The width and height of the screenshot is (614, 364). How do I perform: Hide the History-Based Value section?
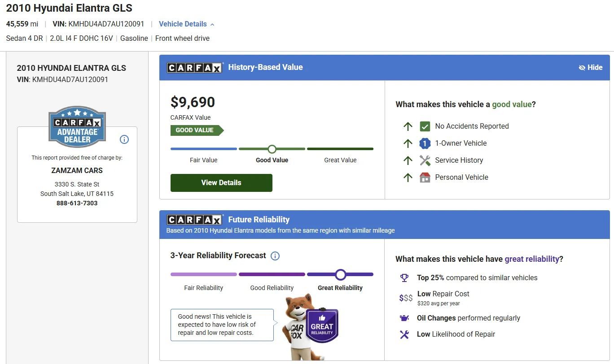(x=591, y=67)
